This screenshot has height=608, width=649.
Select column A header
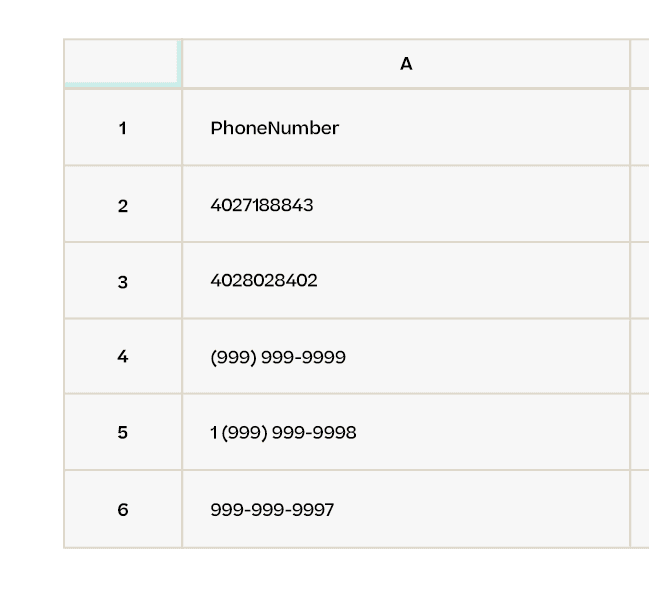coord(406,64)
